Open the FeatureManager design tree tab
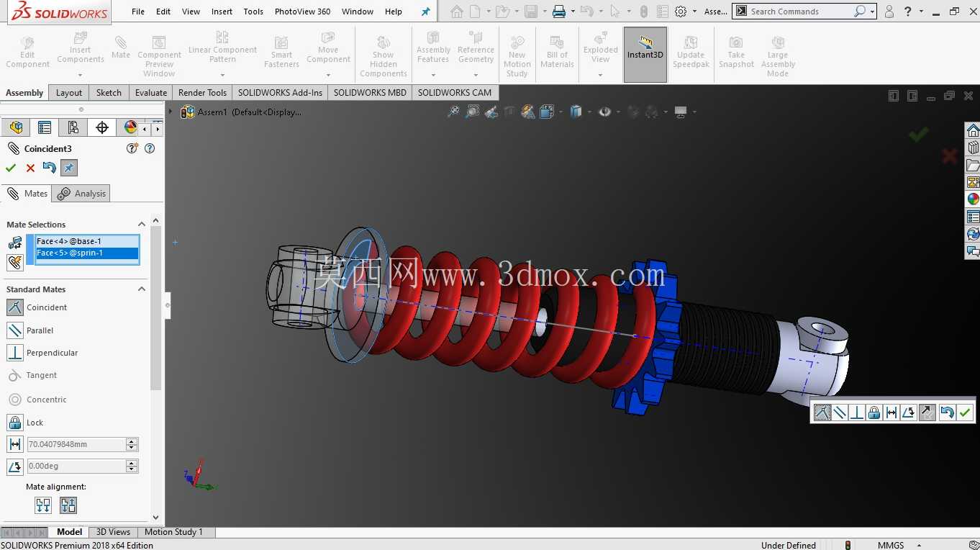The width and height of the screenshot is (980, 550). [x=16, y=127]
